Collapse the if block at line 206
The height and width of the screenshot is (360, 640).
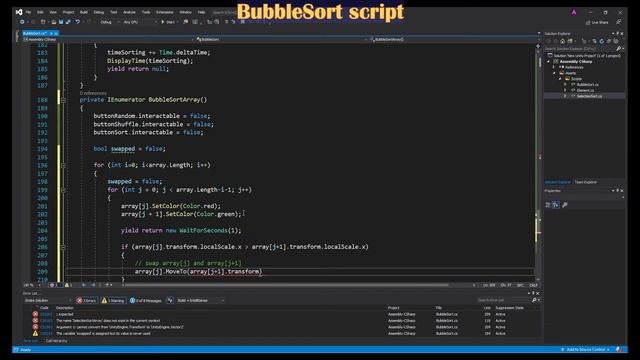click(x=63, y=247)
